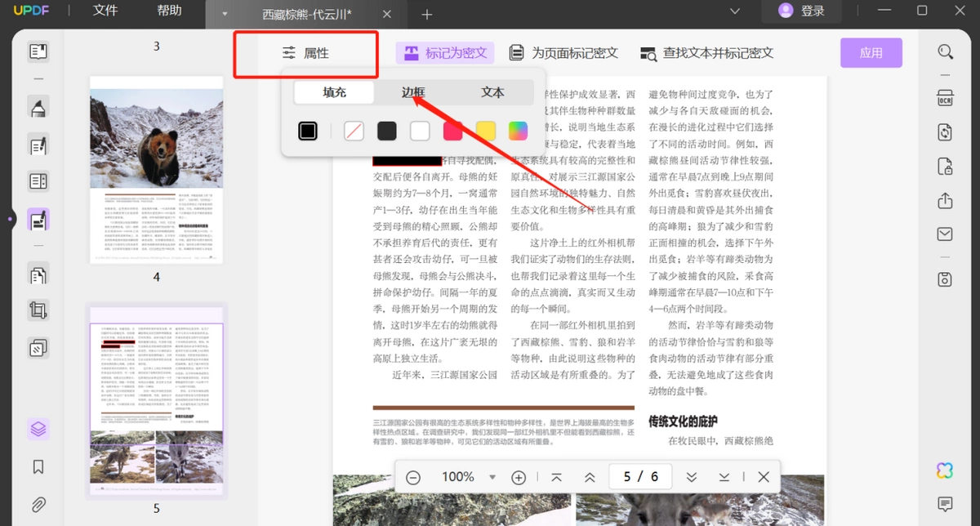Screen dimensions: 980x526
Task: Choose the pink-red fill swatch
Action: click(x=452, y=131)
